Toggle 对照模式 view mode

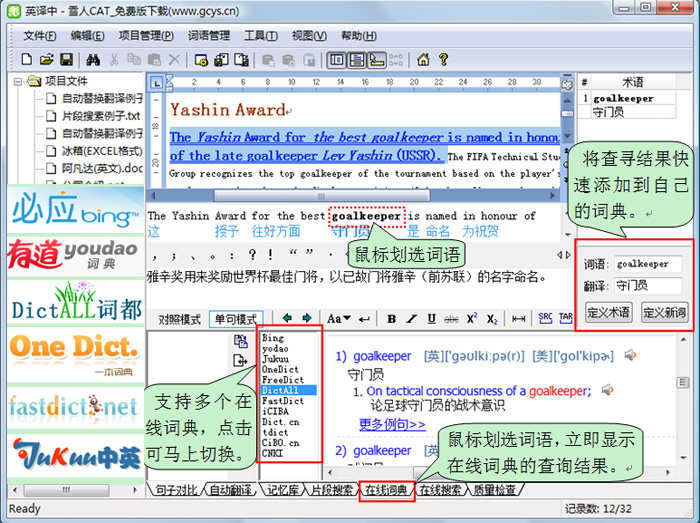pyautogui.click(x=180, y=319)
